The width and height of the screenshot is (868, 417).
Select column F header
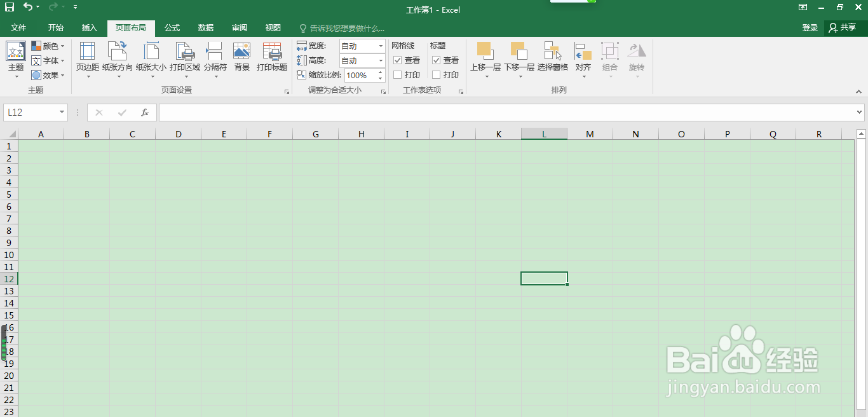coord(270,134)
